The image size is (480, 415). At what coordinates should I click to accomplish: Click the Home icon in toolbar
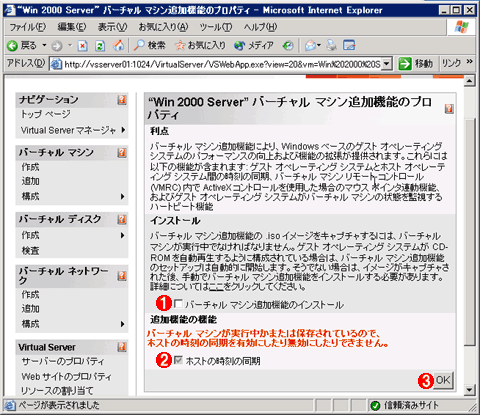(x=118, y=45)
